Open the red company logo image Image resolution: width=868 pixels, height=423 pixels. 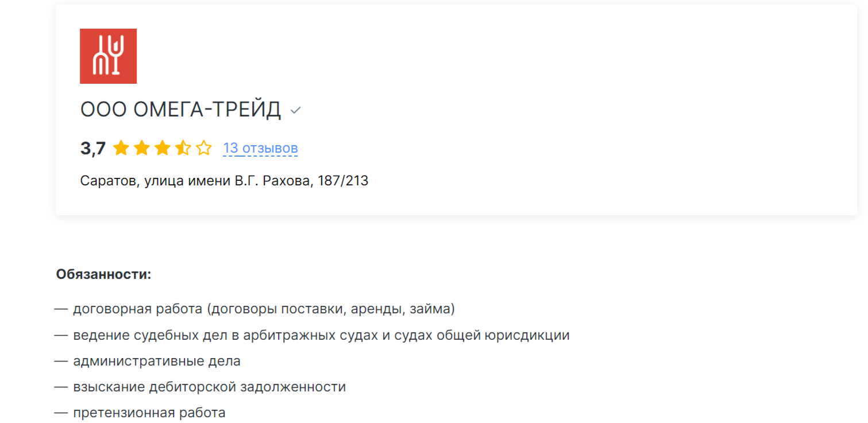coord(108,56)
